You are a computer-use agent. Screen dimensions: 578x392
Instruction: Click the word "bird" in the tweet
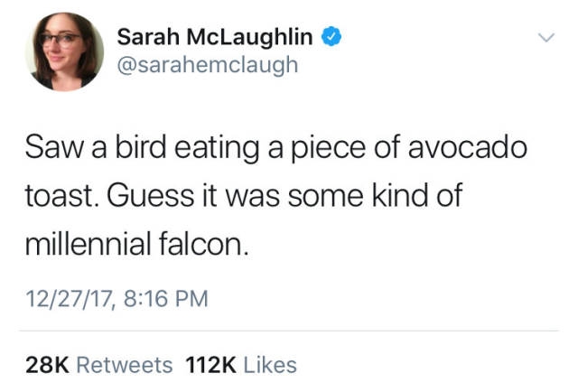(x=154, y=148)
